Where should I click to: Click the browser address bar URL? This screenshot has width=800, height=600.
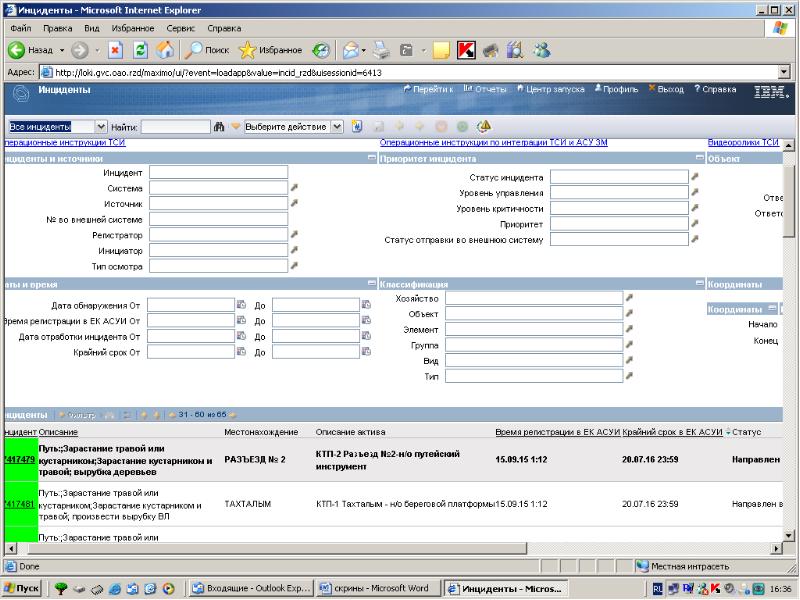click(x=218, y=72)
